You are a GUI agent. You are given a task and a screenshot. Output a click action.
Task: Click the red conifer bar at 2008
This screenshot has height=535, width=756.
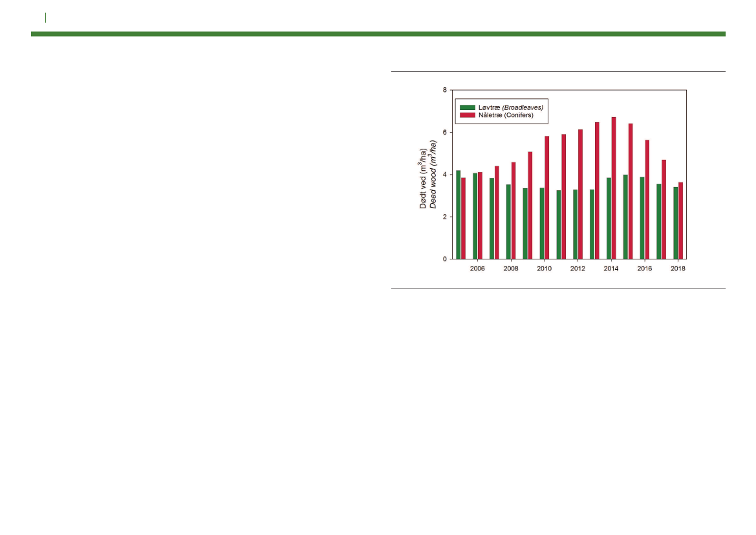click(x=513, y=211)
